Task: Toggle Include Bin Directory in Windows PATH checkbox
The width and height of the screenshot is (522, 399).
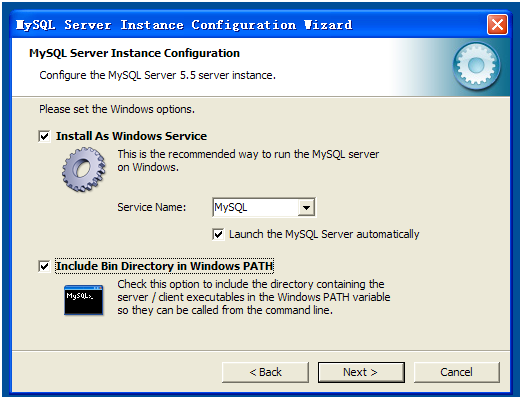Action: (x=44, y=266)
